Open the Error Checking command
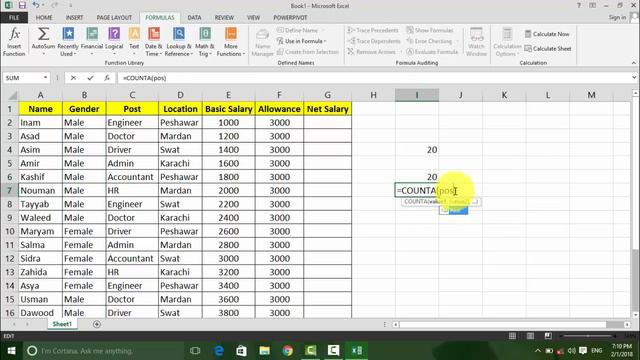This screenshot has height=360, width=640. 429,41
